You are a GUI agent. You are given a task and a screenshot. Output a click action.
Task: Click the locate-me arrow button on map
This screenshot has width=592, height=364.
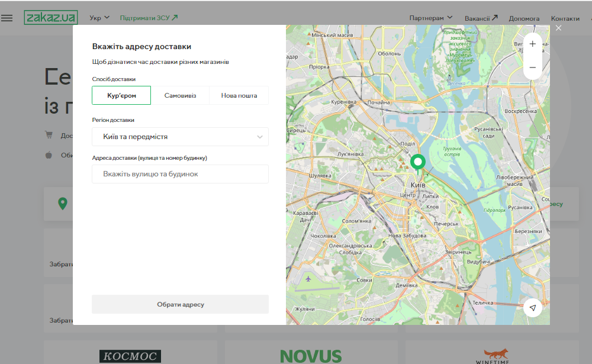[532, 308]
